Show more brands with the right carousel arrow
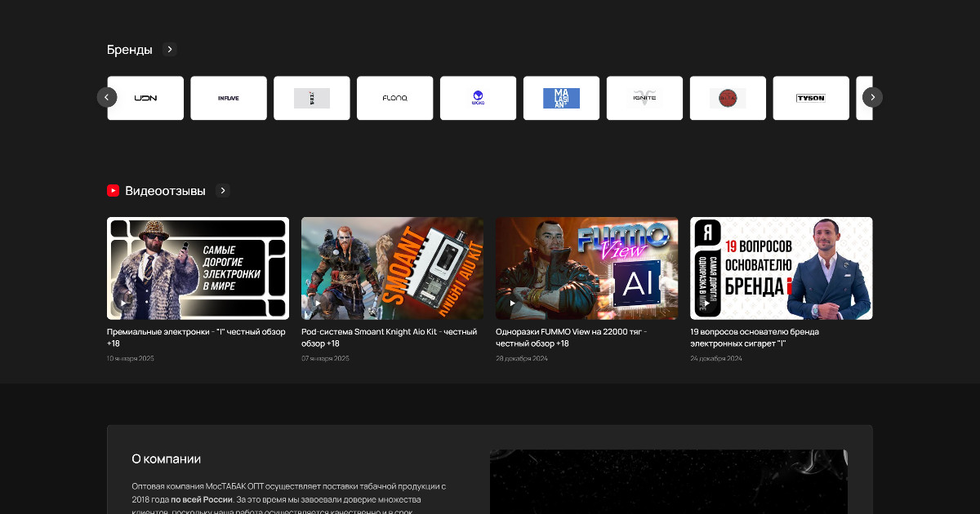980x514 pixels. [872, 97]
